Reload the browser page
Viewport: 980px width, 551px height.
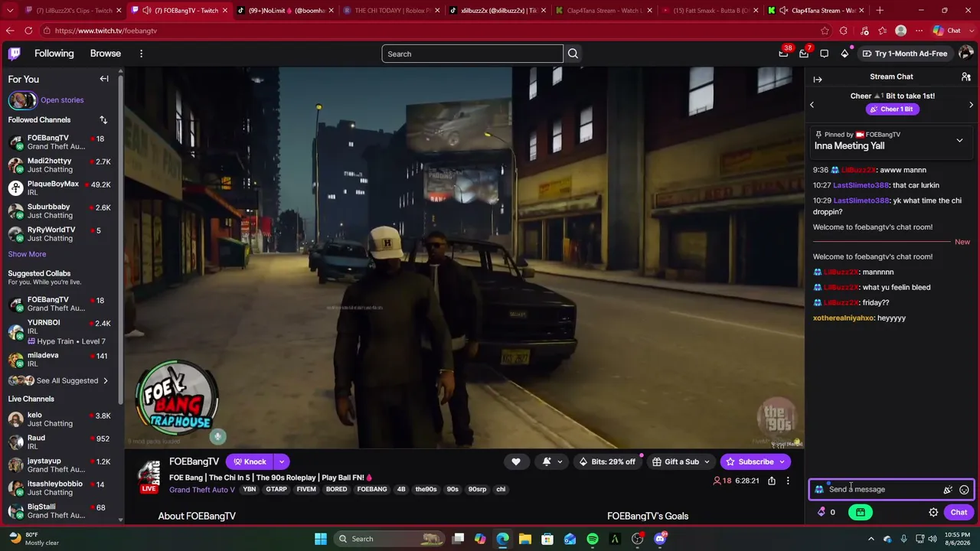[x=28, y=31]
